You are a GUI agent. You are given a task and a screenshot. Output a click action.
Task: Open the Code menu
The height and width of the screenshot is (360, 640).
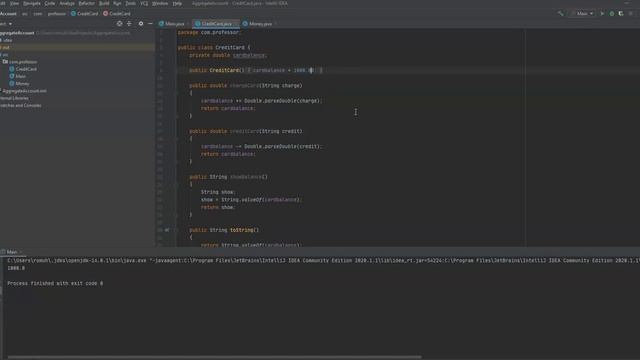click(x=50, y=3)
